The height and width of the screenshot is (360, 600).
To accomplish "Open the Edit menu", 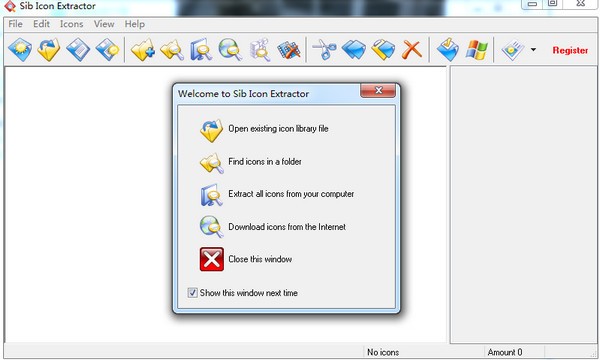I will tap(41, 24).
